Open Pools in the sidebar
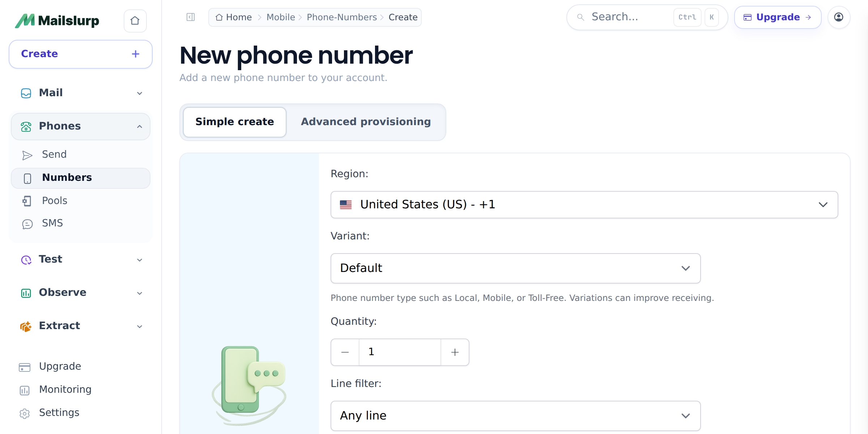The image size is (868, 434). point(55,201)
